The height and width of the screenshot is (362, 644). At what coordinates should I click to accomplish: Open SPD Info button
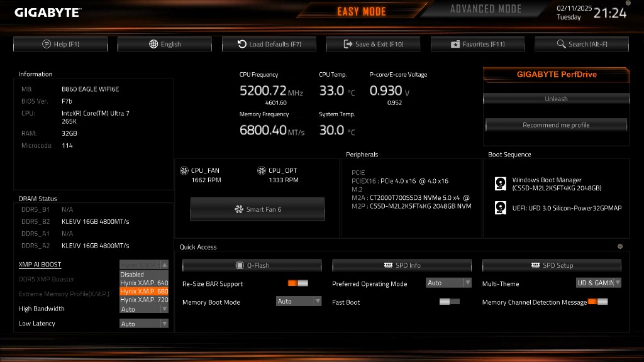[x=402, y=265]
